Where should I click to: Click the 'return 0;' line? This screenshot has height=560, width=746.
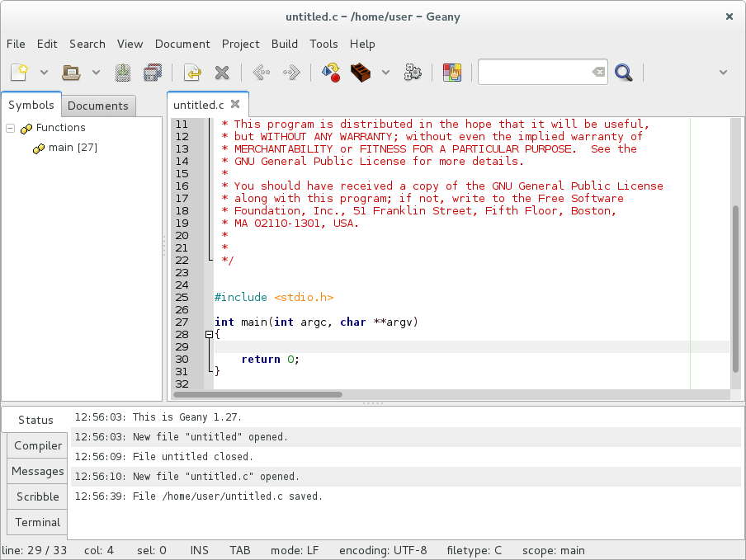(x=270, y=360)
